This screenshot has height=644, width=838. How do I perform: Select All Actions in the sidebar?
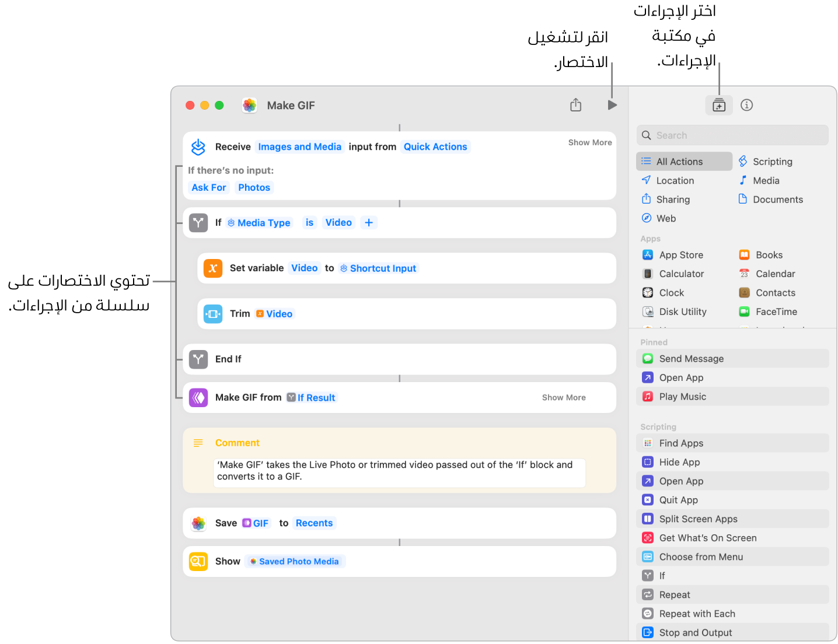(x=683, y=161)
